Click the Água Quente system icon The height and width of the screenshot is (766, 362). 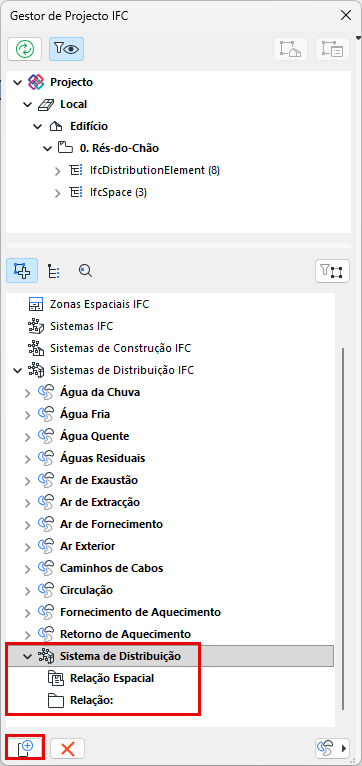[45, 436]
